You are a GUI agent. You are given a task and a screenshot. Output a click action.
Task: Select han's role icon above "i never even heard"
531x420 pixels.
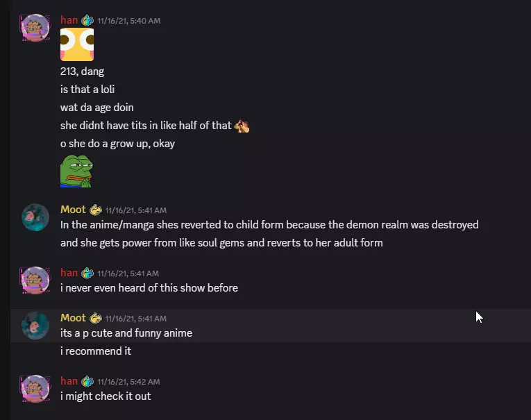[x=87, y=273]
